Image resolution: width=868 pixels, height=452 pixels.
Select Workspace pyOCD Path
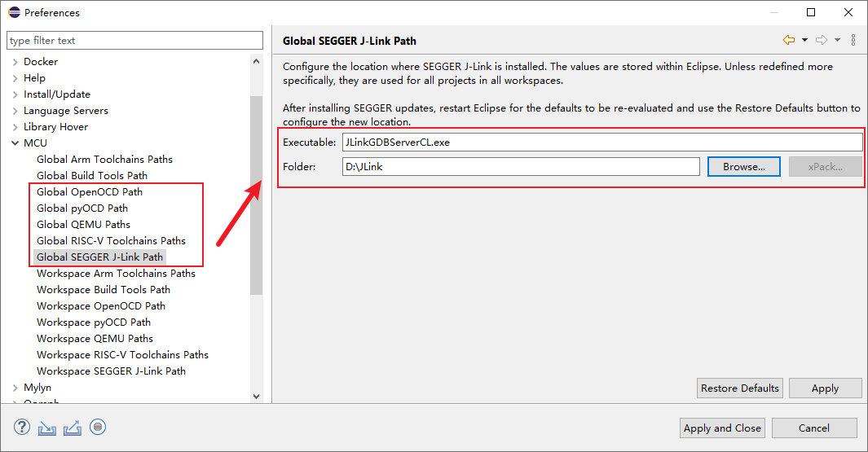[94, 323]
